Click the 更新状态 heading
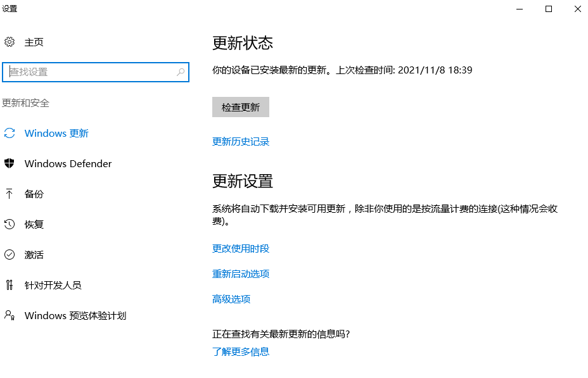 [243, 43]
